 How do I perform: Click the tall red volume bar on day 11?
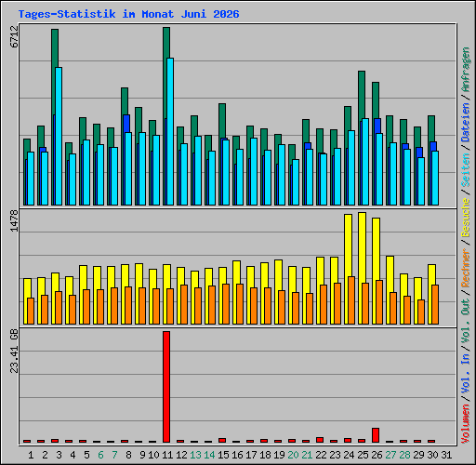166,387
